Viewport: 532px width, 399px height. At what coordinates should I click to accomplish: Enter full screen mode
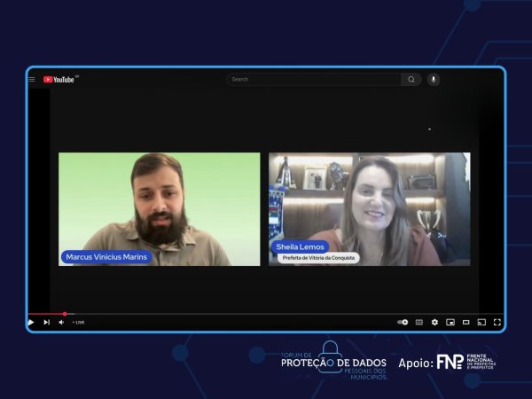[x=497, y=322]
